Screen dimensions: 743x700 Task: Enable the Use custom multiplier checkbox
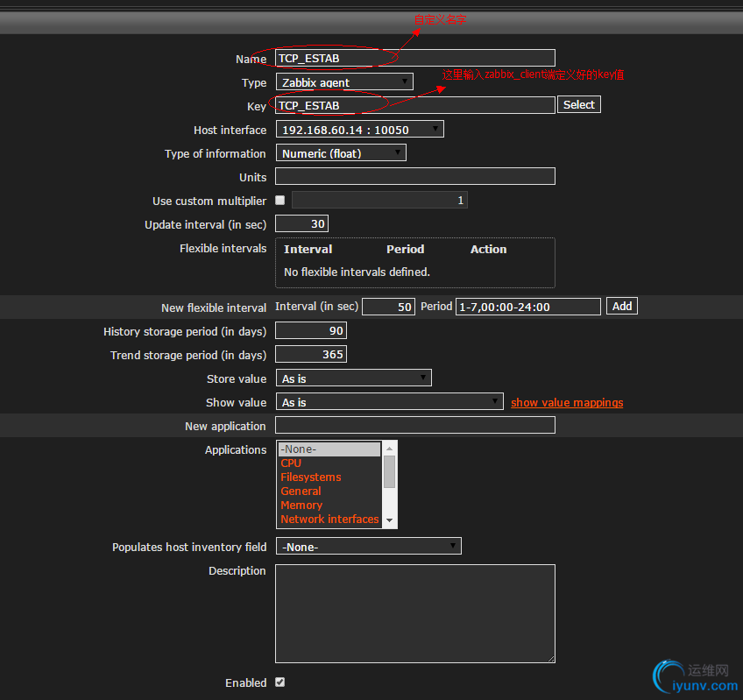pos(280,200)
